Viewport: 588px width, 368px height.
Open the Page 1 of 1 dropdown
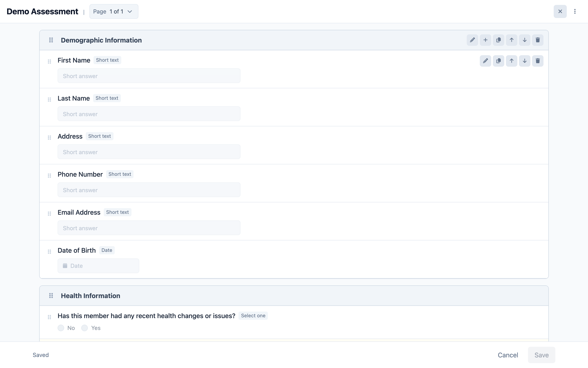[114, 11]
